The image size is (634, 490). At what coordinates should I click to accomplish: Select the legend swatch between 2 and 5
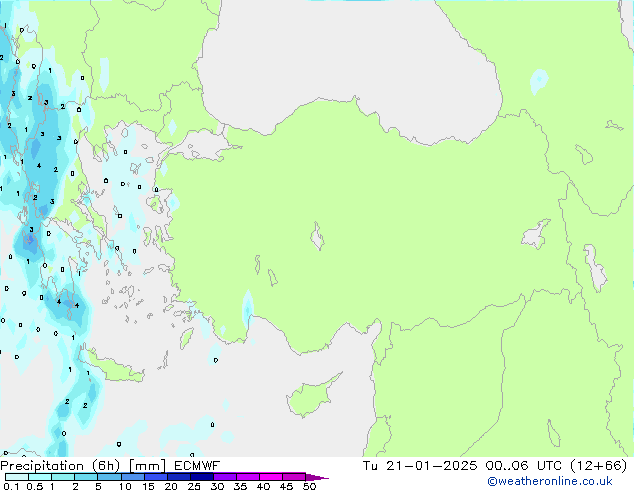click(86, 477)
